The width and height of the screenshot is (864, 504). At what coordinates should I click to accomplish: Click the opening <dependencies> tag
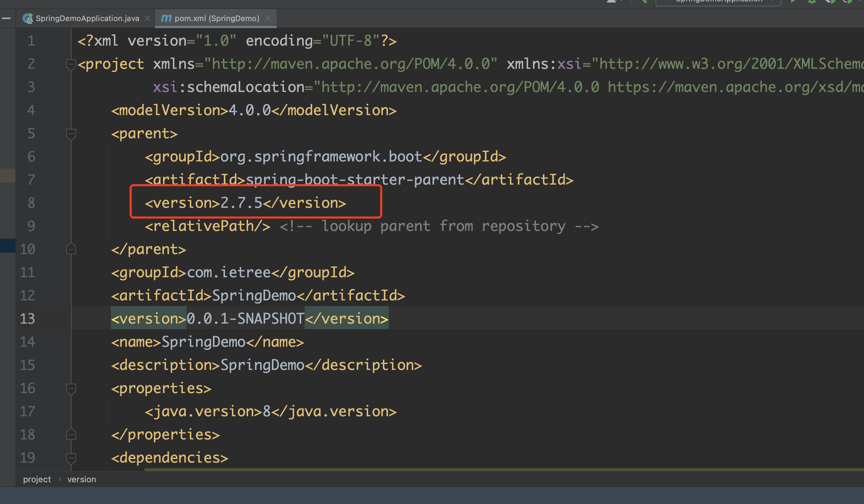pos(170,458)
